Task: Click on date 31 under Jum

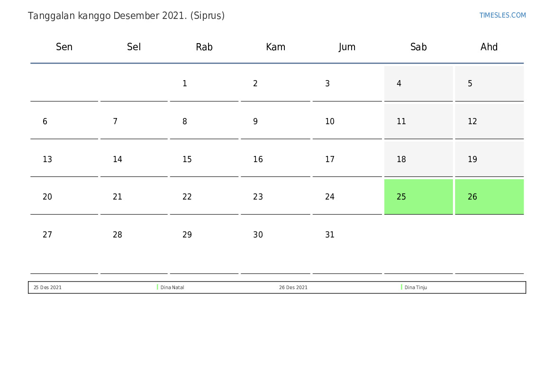Action: coord(330,235)
